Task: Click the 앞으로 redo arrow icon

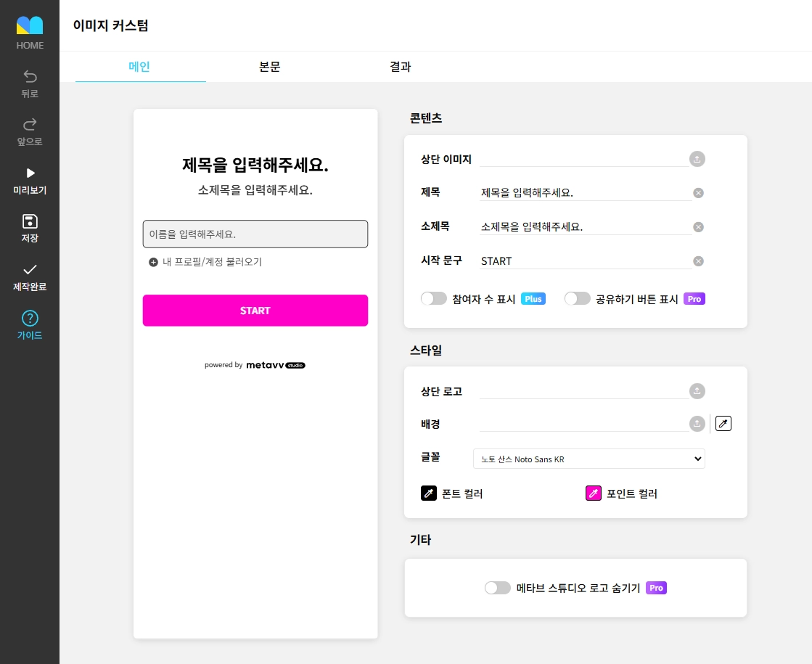Action: [30, 124]
